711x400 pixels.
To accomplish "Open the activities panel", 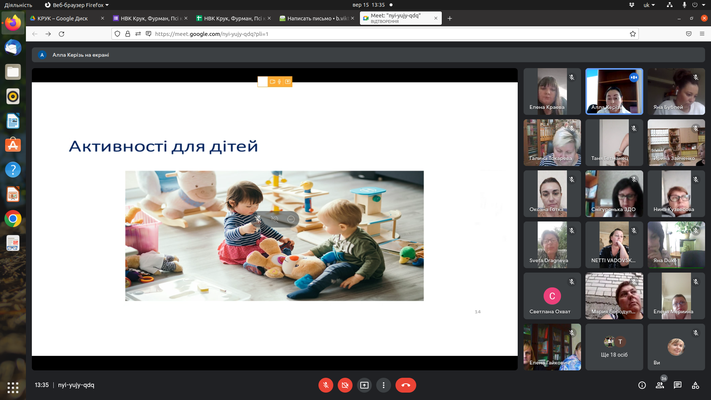I will [x=696, y=385].
